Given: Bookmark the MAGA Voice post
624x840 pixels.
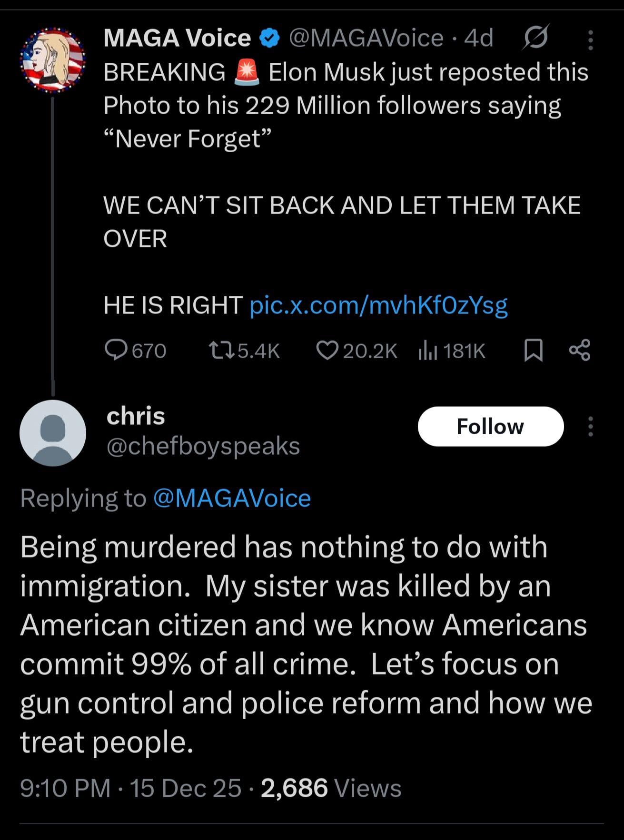Looking at the screenshot, I should click(533, 351).
